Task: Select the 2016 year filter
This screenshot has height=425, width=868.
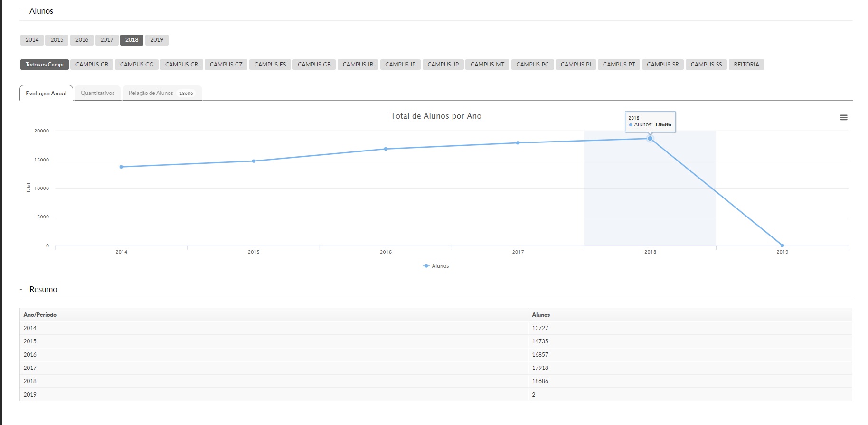Action: 82,40
